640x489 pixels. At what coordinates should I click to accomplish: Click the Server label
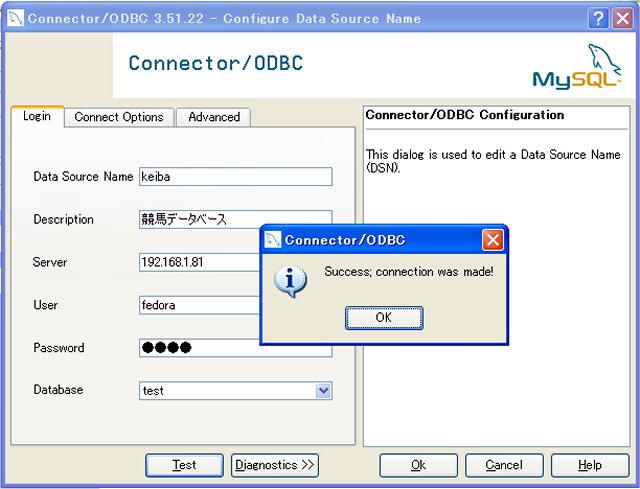[50, 262]
